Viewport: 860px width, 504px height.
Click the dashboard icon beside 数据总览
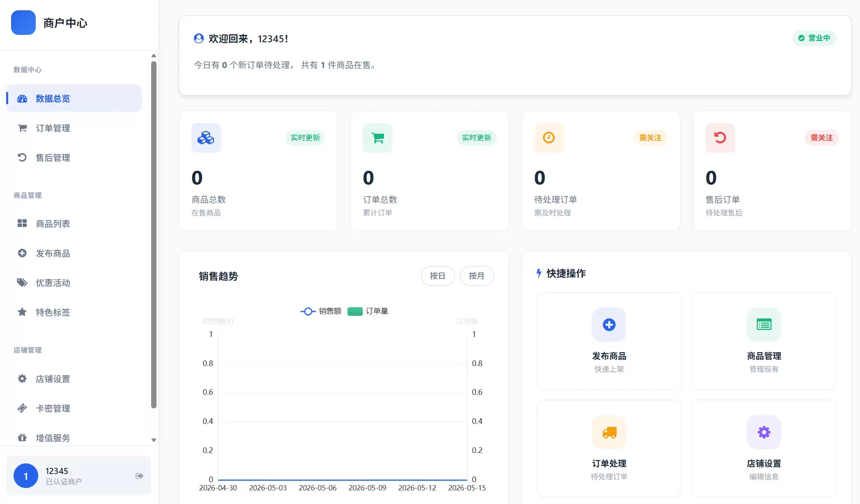(x=22, y=99)
